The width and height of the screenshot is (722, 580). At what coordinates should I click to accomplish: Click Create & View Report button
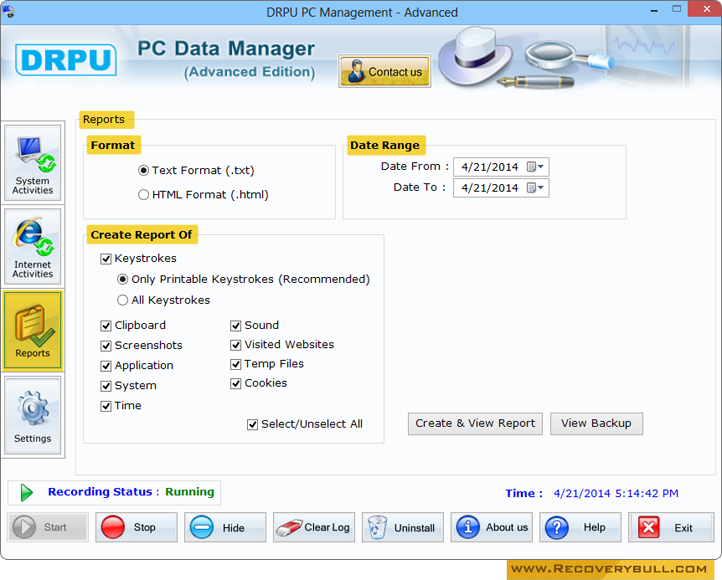pyautogui.click(x=475, y=423)
